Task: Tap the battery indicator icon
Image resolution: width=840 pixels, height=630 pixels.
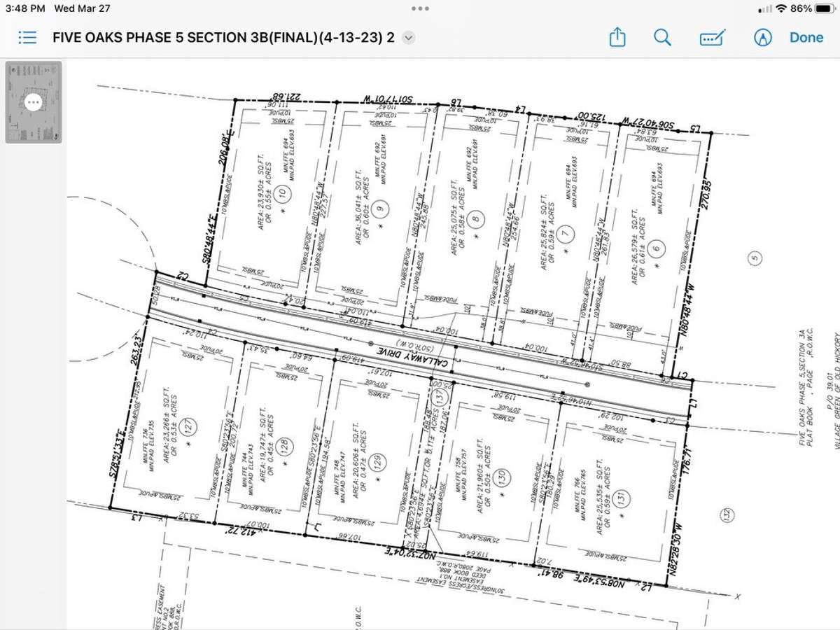Action: [824, 8]
